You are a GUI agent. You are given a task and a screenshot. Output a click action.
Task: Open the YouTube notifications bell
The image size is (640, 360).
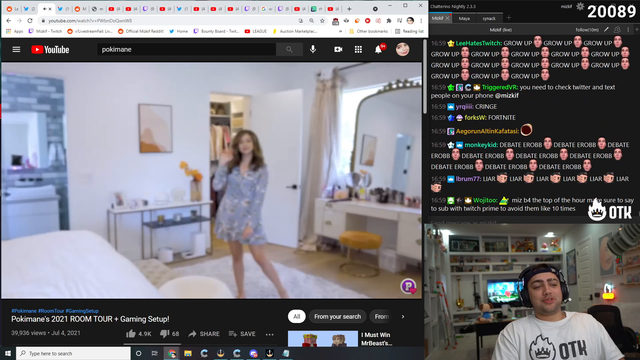[379, 49]
